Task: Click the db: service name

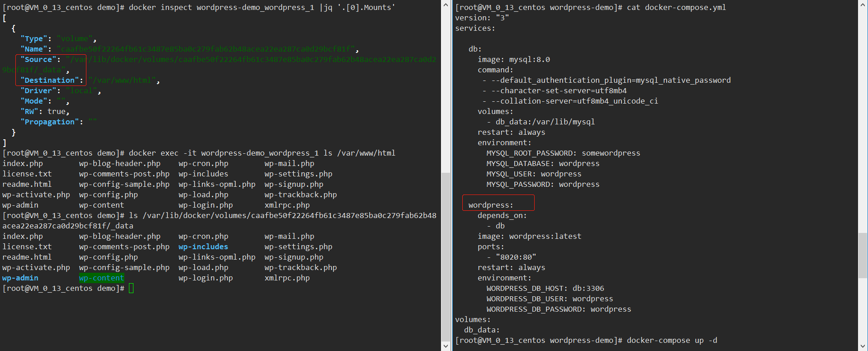Action: pos(475,49)
